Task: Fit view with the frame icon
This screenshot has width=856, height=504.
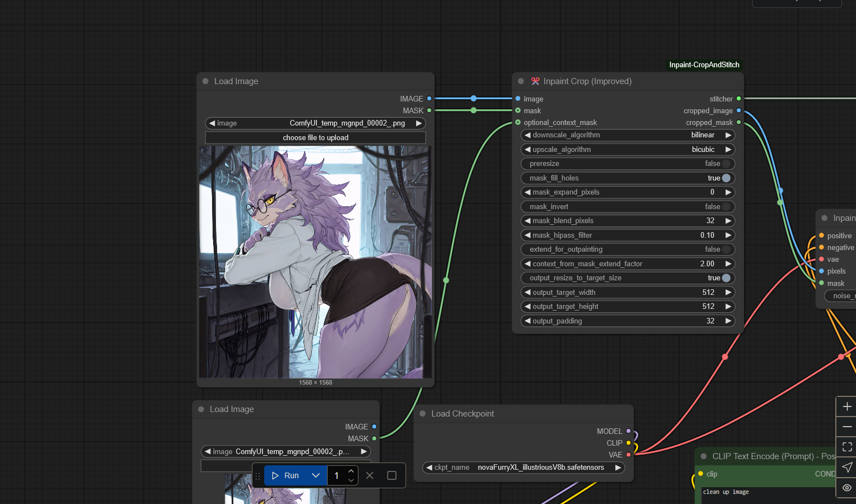Action: click(847, 447)
